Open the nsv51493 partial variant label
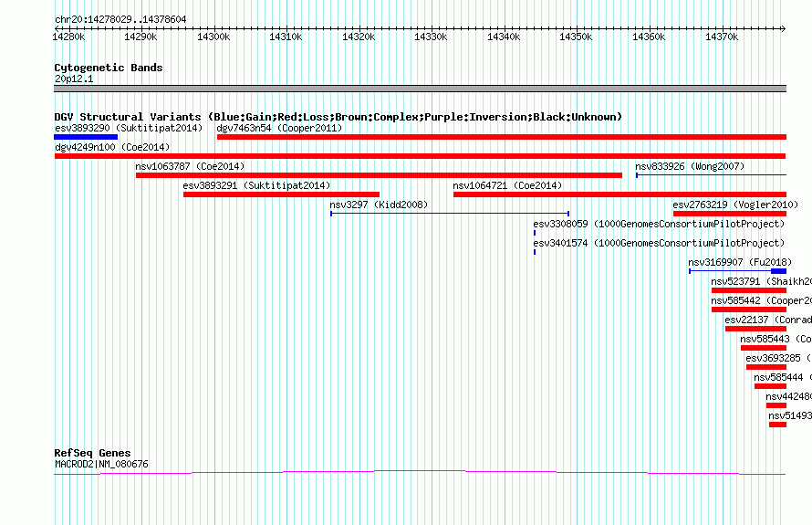This screenshot has width=812, height=525. click(x=790, y=415)
